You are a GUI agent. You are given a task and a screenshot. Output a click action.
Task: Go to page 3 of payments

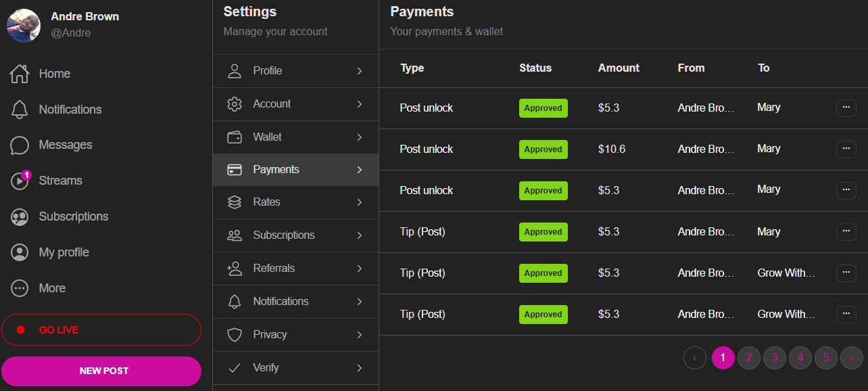pos(774,358)
